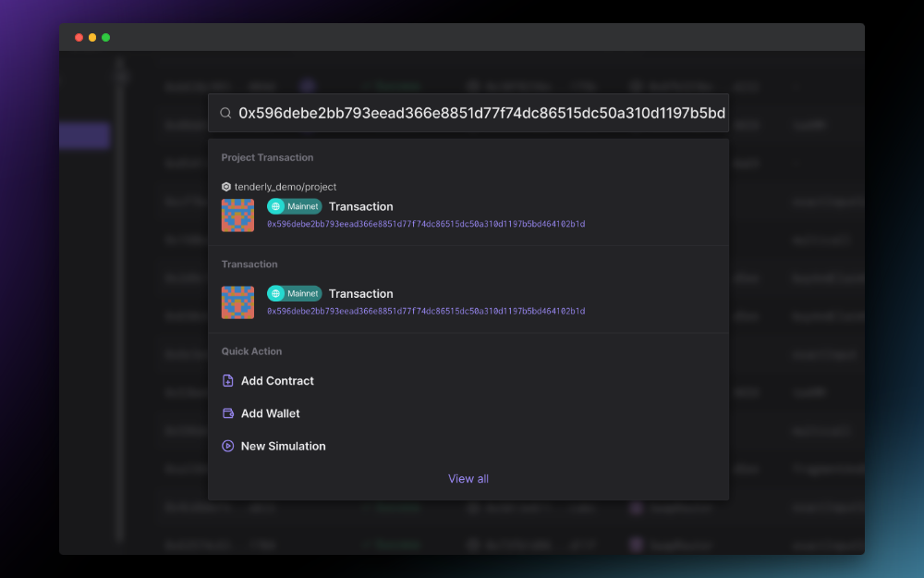Open the Project Transaction hash link
The image size is (924, 578).
[426, 224]
